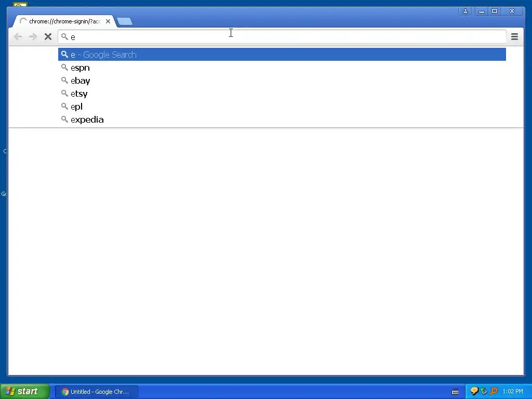
Task: Open the Chrome hamburger menu
Action: click(x=514, y=37)
